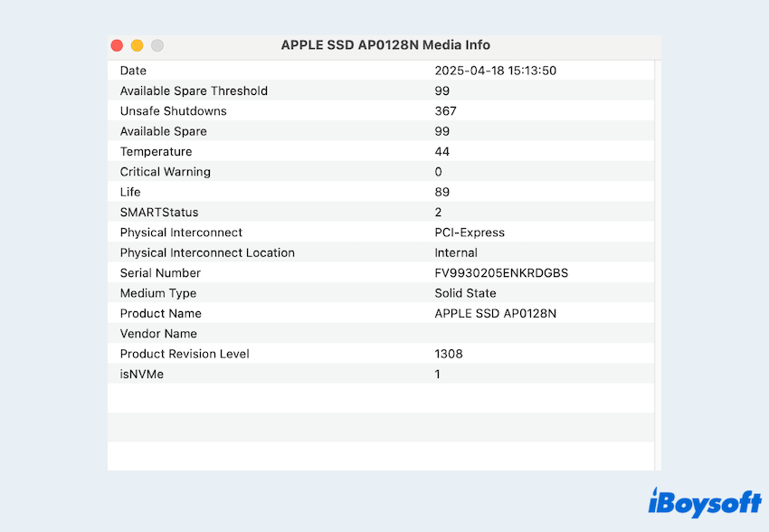Click the Critical Warning label

click(165, 172)
